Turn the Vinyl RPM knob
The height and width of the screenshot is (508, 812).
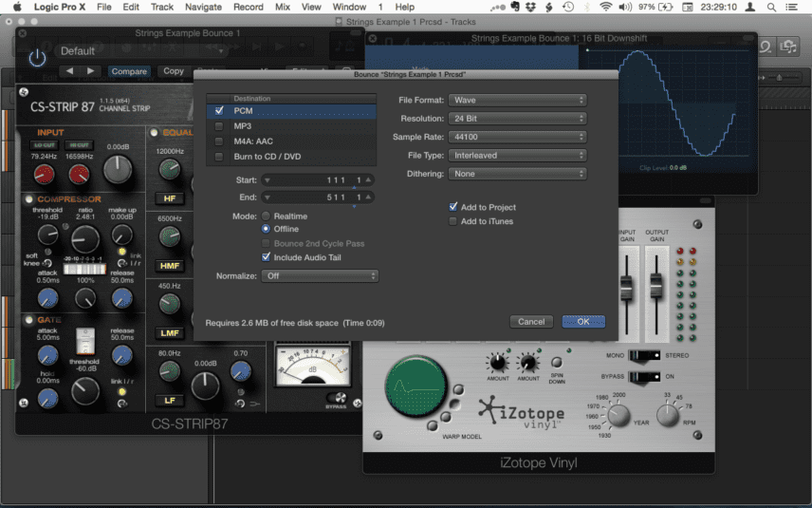pyautogui.click(x=668, y=415)
